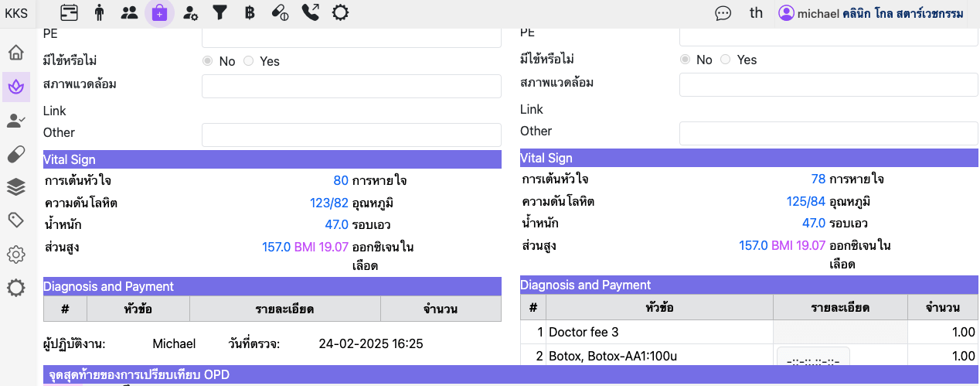The width and height of the screenshot is (980, 386).
Task: Click the KKS menu label
Action: click(x=16, y=13)
